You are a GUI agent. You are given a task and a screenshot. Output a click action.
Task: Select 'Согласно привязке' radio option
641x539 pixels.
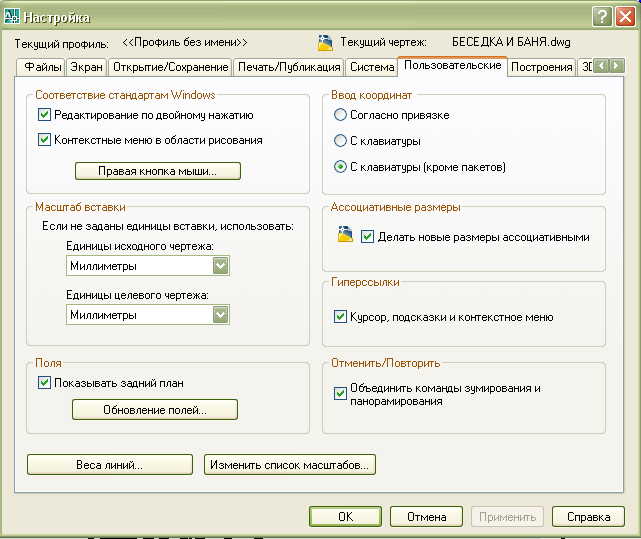341,116
